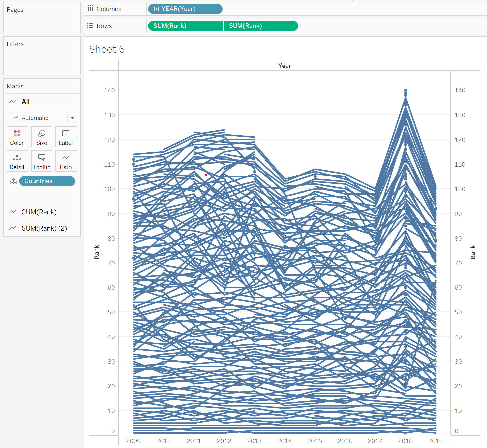Select the All marks card tab

point(26,102)
